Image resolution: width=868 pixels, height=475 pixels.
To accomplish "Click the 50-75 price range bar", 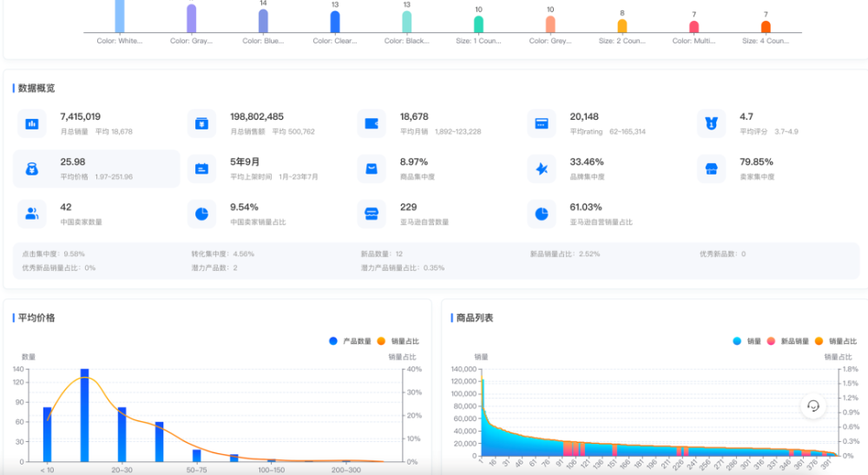I will point(196,456).
